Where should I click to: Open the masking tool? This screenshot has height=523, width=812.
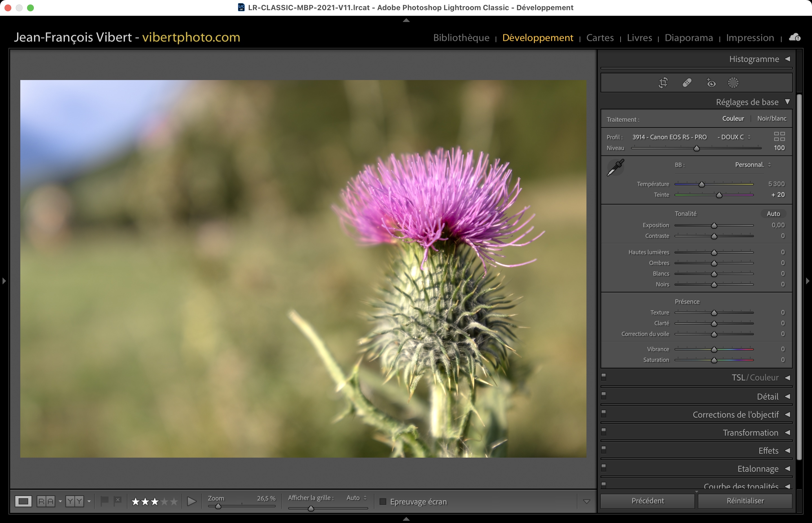click(x=733, y=83)
